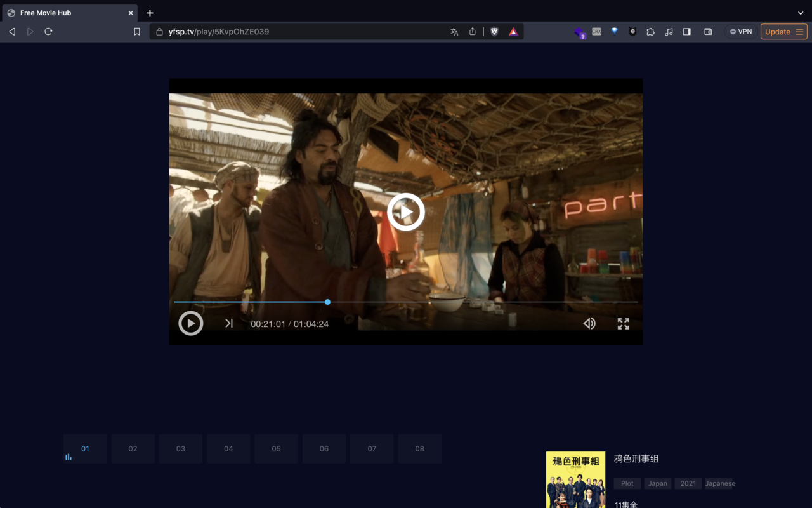
Task: Click the lock site info icon
Action: pyautogui.click(x=160, y=32)
